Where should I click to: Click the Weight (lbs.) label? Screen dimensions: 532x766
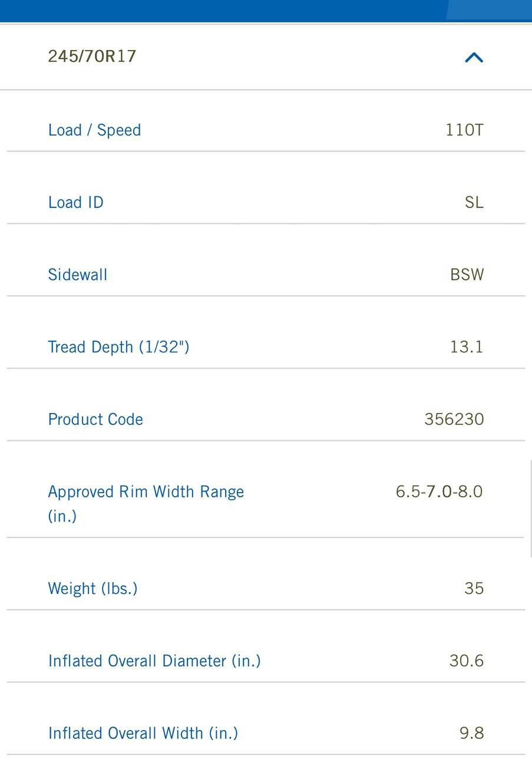[92, 589]
